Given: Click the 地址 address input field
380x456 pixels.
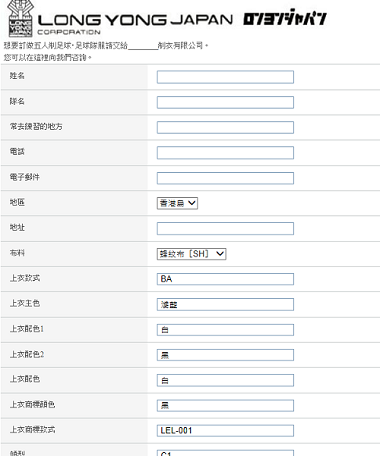Looking at the screenshot, I should [225, 229].
